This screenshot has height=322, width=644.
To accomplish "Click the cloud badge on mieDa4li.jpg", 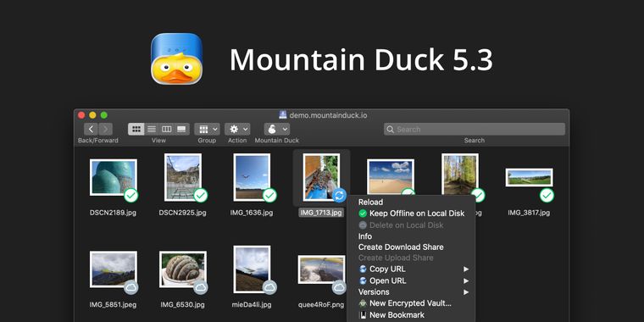I will [x=269, y=287].
